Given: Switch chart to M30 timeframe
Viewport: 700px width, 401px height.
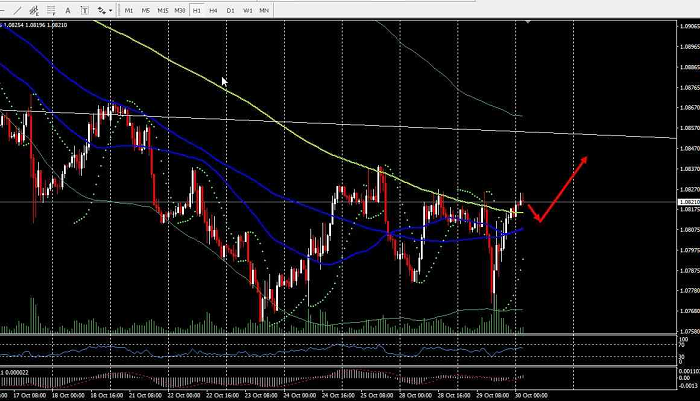Looking at the screenshot, I should 179,10.
